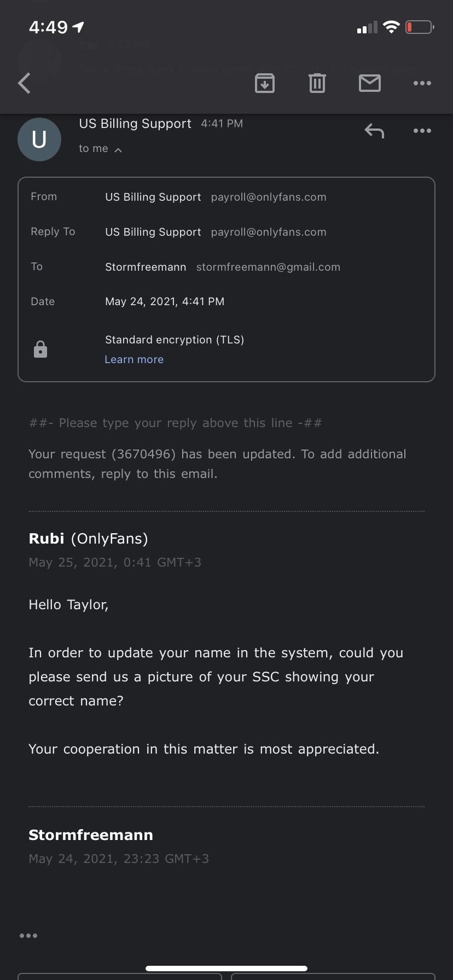The height and width of the screenshot is (980, 453).
Task: Tap the Stormfreemann comment header
Action: pyautogui.click(x=91, y=835)
